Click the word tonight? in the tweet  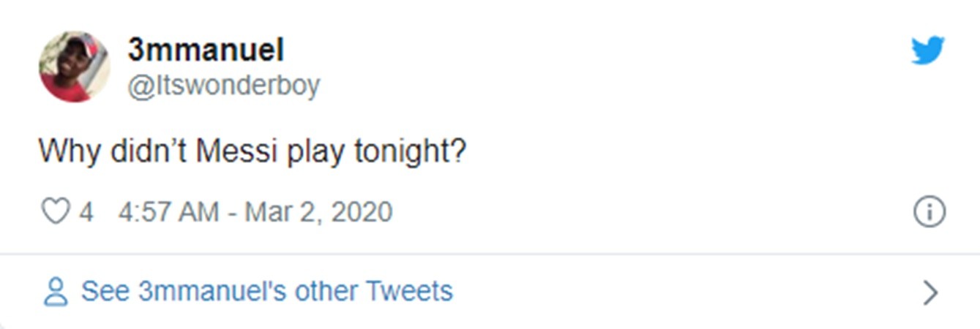410,152
